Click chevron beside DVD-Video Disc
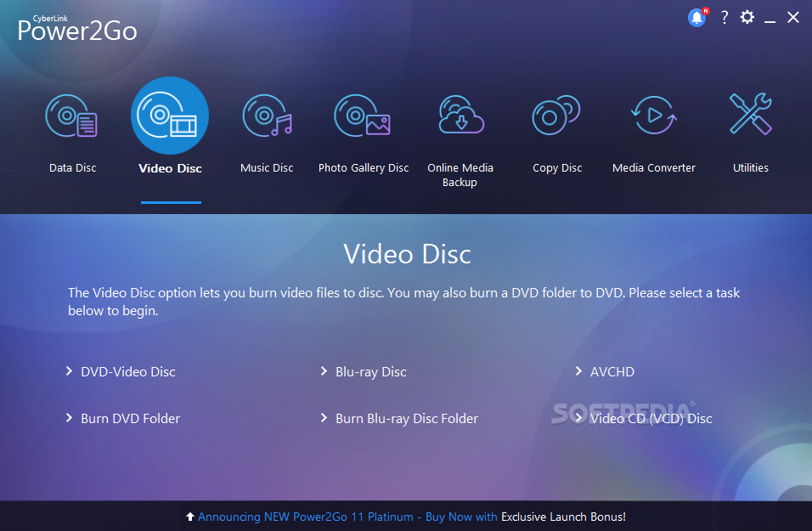The height and width of the screenshot is (531, 812). [69, 371]
